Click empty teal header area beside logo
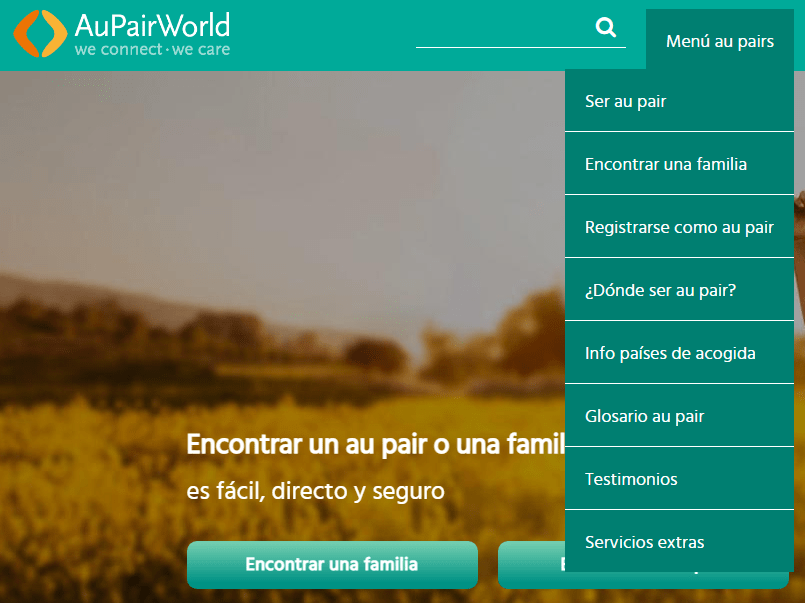This screenshot has width=805, height=603. pyautogui.click(x=320, y=35)
